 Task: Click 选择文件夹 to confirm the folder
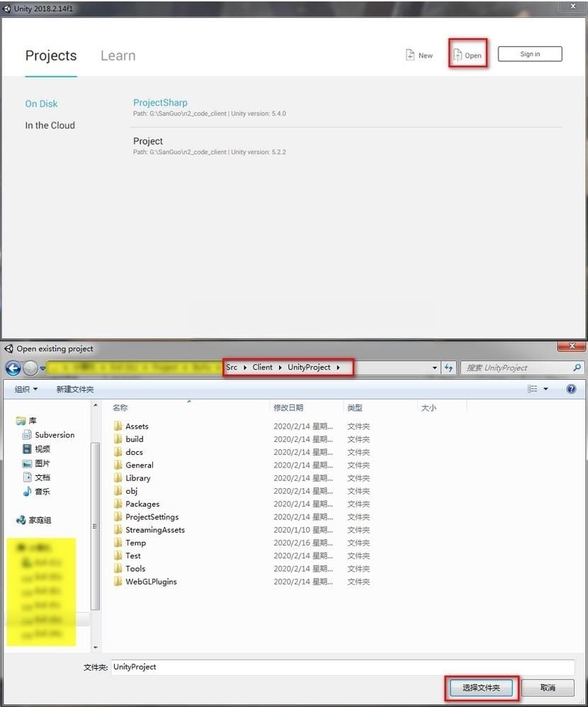click(481, 688)
